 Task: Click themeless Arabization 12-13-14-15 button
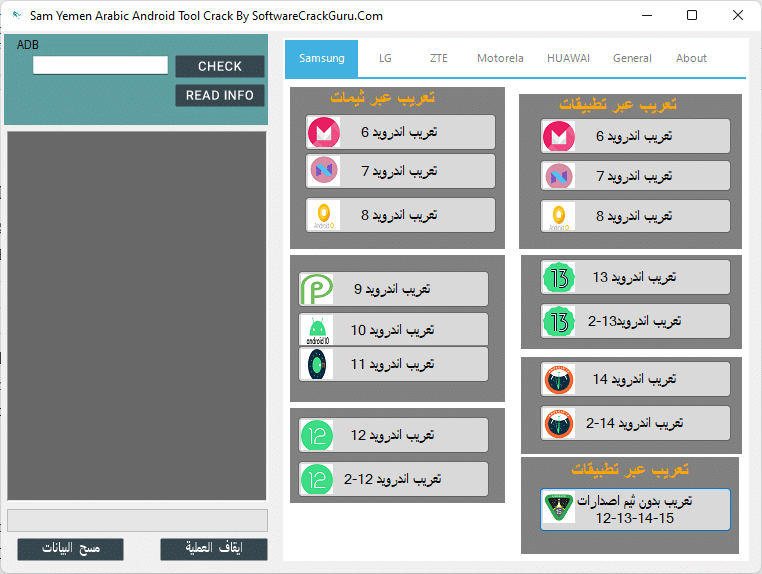pos(635,509)
